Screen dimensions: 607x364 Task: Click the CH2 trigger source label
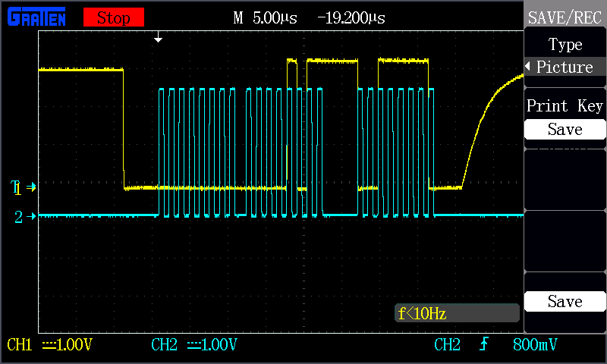[x=447, y=344]
